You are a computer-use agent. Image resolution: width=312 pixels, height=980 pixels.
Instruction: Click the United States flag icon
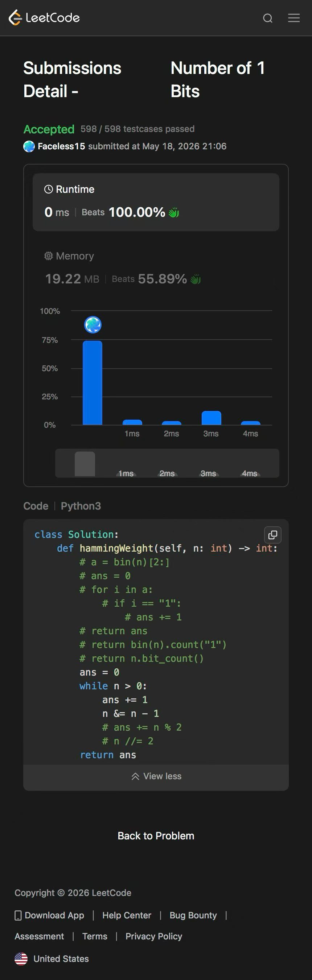(x=21, y=959)
